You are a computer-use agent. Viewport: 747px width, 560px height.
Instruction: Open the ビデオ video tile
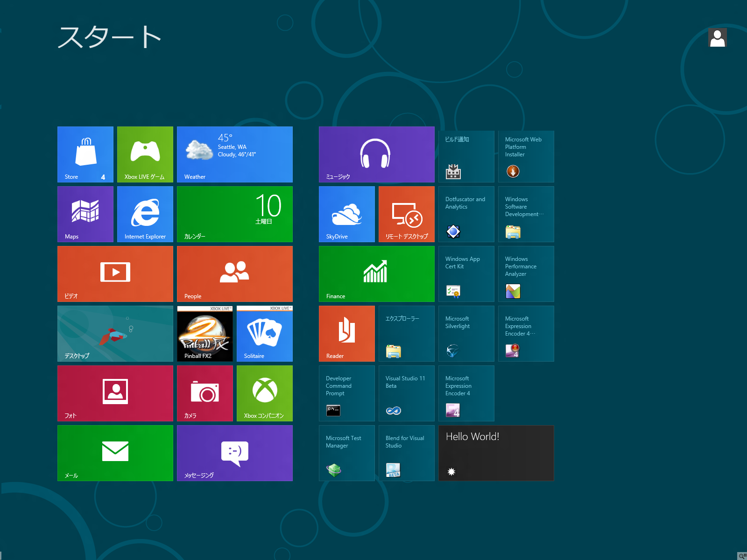click(x=115, y=274)
